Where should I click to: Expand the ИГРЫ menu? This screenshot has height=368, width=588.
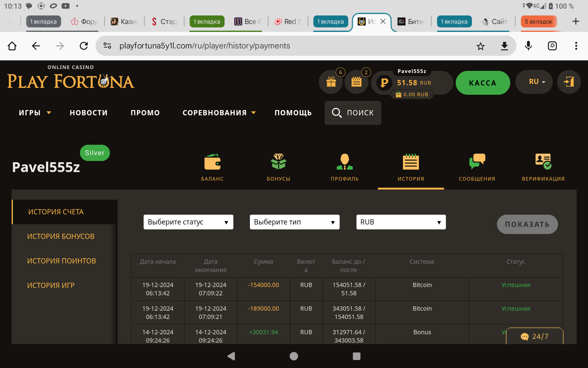(x=35, y=113)
